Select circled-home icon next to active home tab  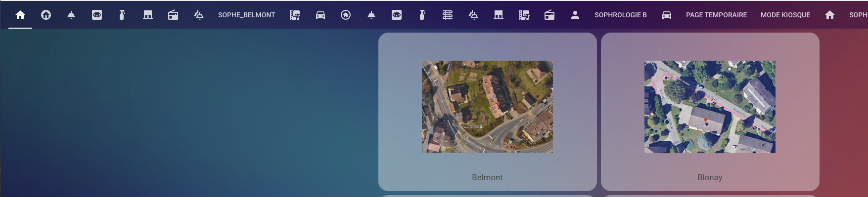46,15
